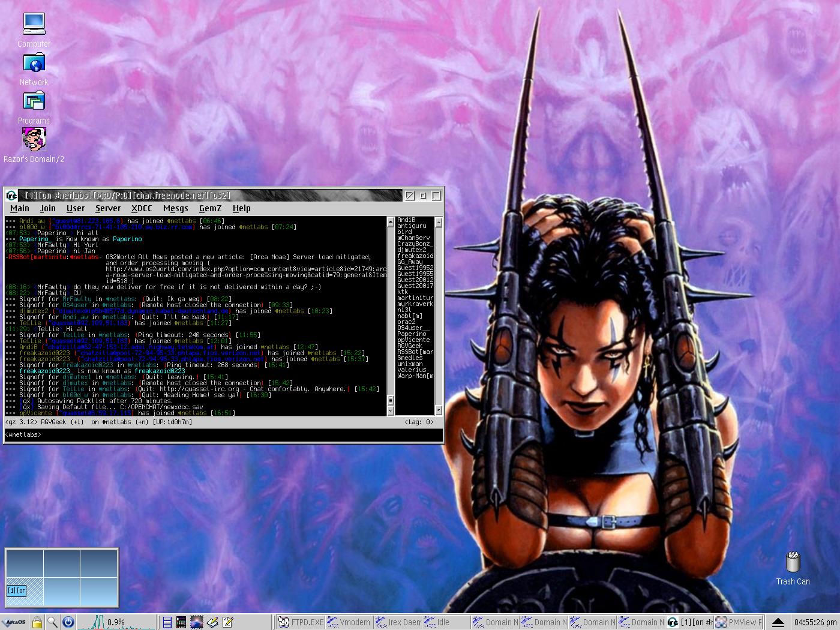Select nick antiguru in user list
The image size is (840, 630).
412,226
